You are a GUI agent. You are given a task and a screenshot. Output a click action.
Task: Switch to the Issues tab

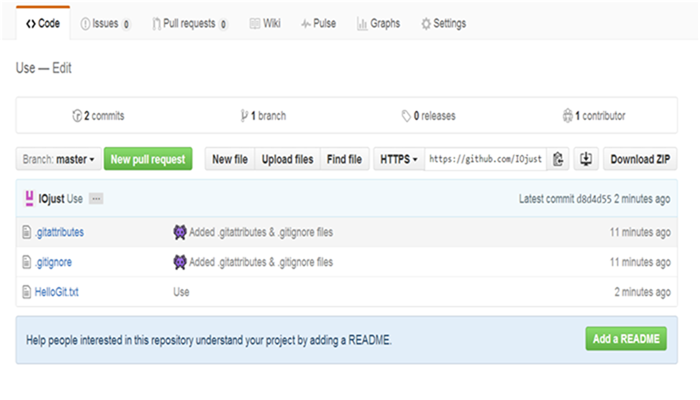(105, 24)
